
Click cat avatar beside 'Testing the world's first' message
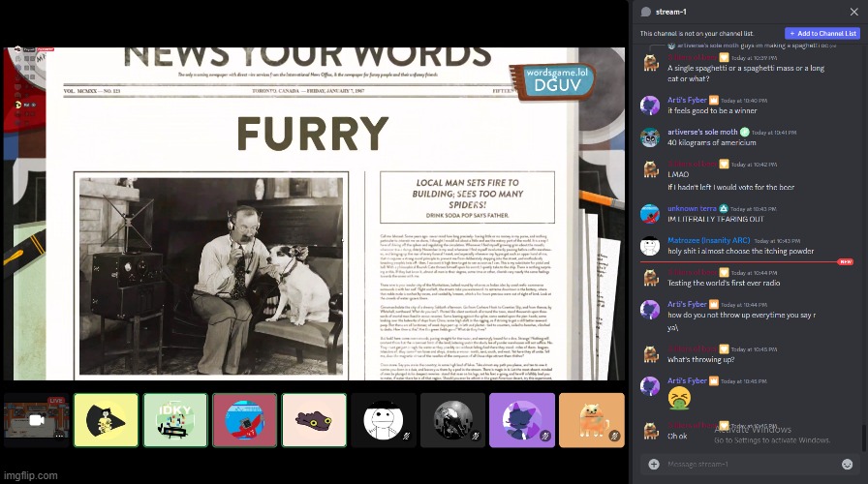[650, 277]
